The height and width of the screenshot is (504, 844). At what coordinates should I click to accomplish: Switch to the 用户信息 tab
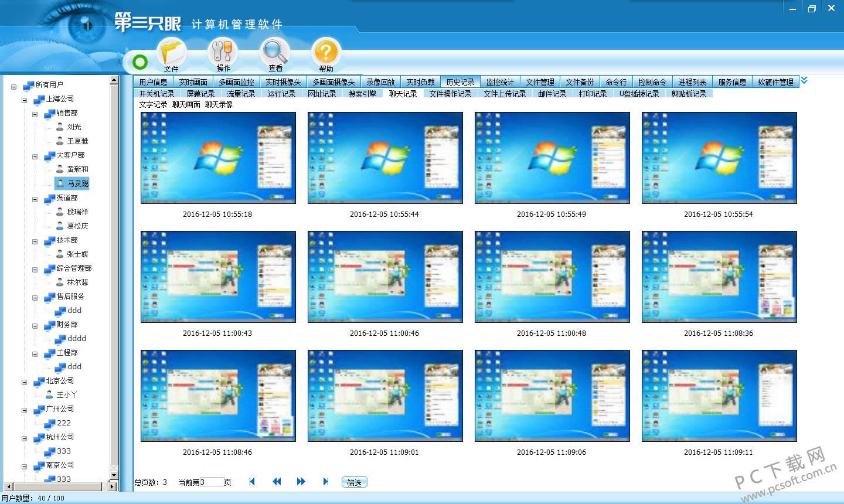[x=154, y=82]
